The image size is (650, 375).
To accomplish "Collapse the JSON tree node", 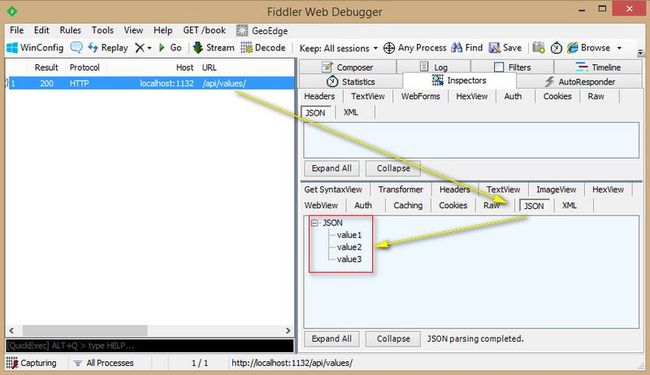I will [x=315, y=223].
